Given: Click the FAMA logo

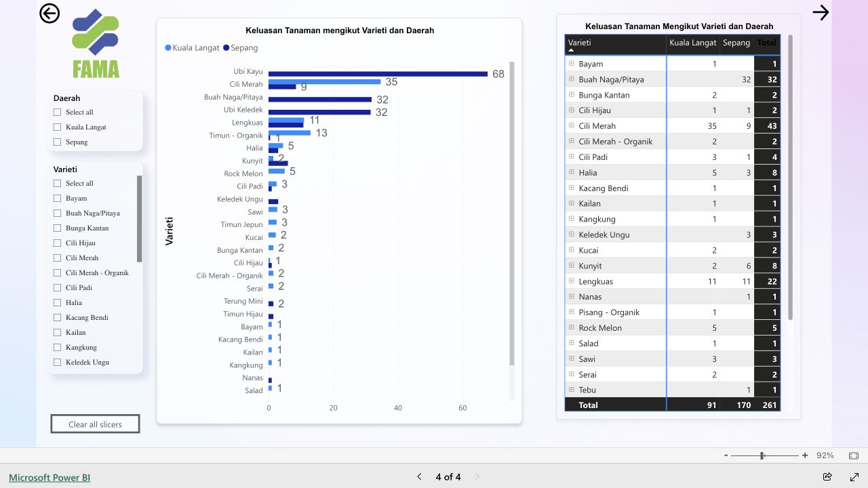Looking at the screenshot, I should click(96, 44).
